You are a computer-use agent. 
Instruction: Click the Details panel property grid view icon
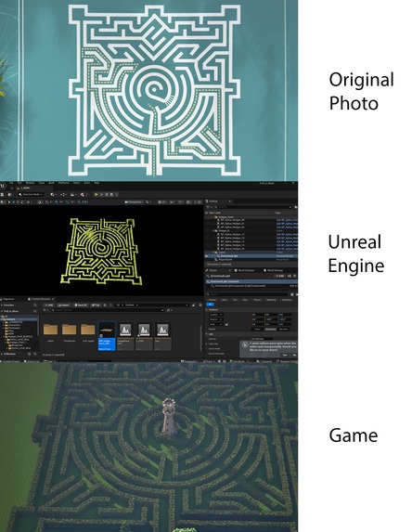[x=292, y=294]
